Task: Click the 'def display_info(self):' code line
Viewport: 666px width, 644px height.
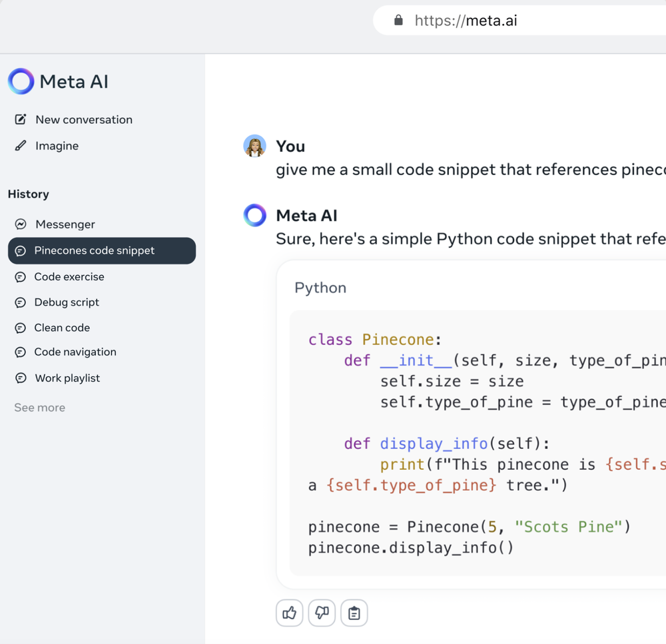Action: pos(447,444)
